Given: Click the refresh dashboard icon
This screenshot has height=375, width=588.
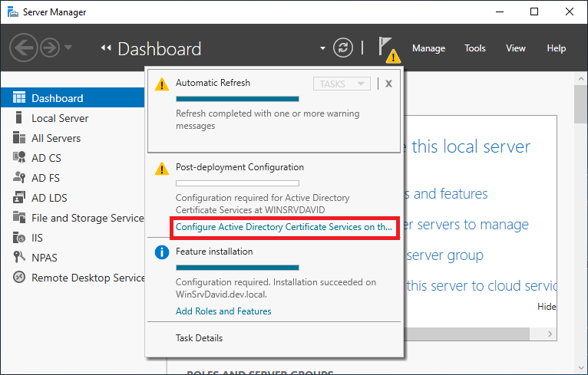Looking at the screenshot, I should pyautogui.click(x=343, y=48).
